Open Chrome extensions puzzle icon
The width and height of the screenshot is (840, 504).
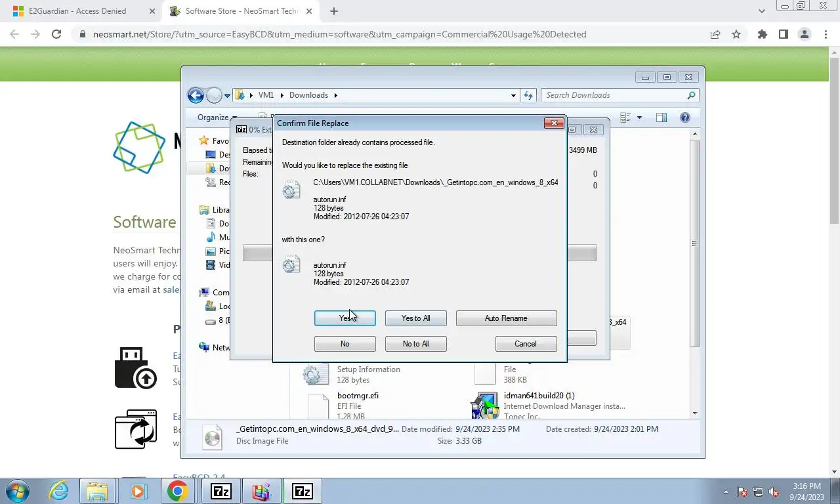tap(762, 34)
